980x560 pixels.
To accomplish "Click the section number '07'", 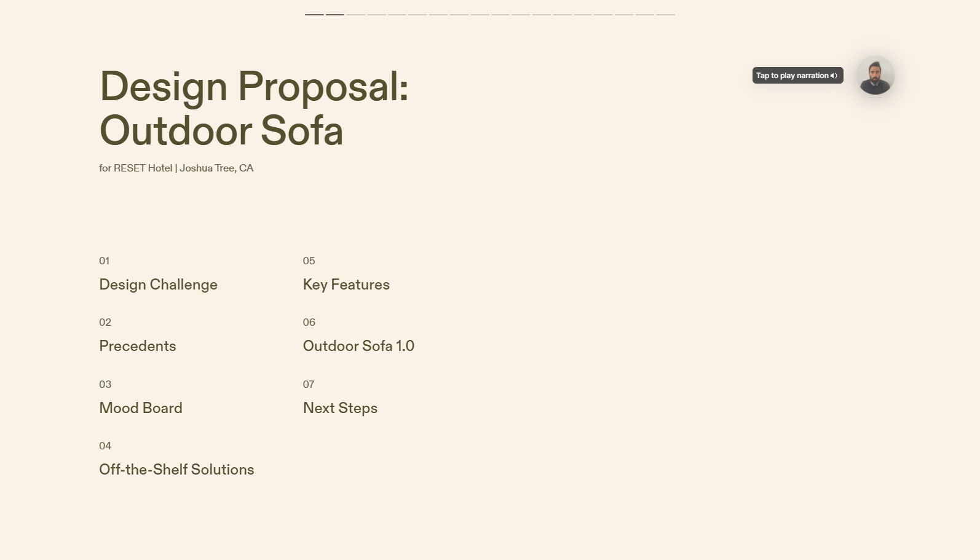I will point(309,384).
